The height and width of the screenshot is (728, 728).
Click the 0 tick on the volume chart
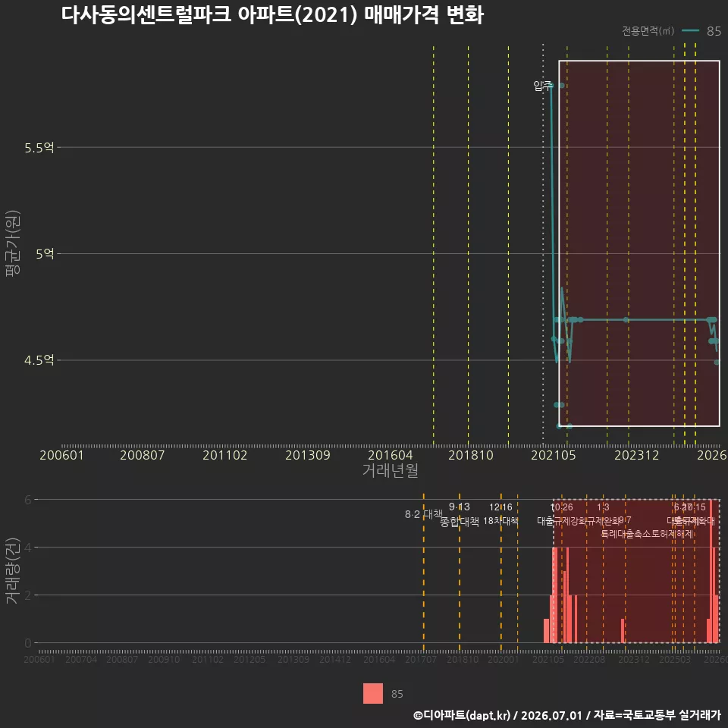[x=28, y=643]
